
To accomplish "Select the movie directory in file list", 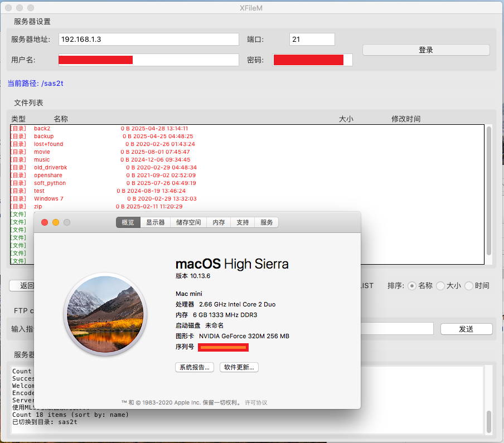I will tap(42, 152).
